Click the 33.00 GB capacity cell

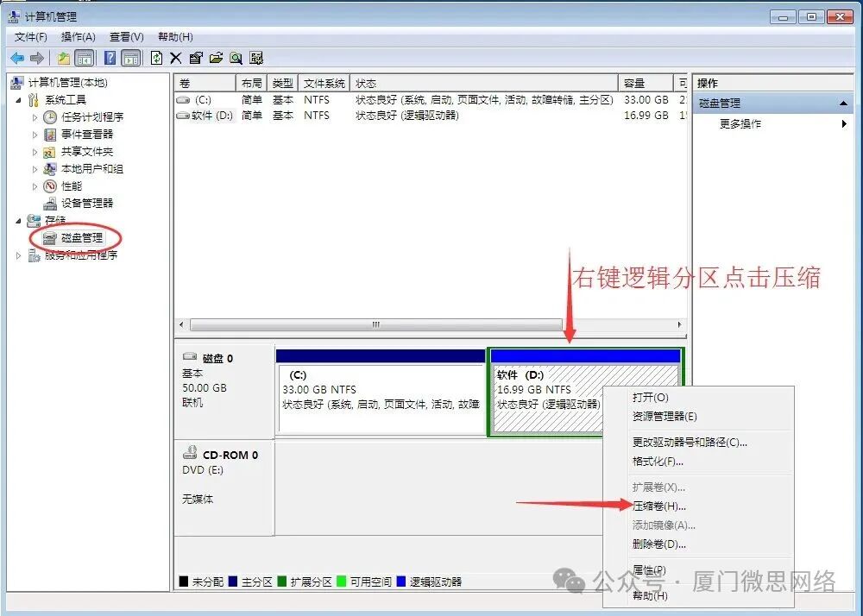(x=646, y=100)
